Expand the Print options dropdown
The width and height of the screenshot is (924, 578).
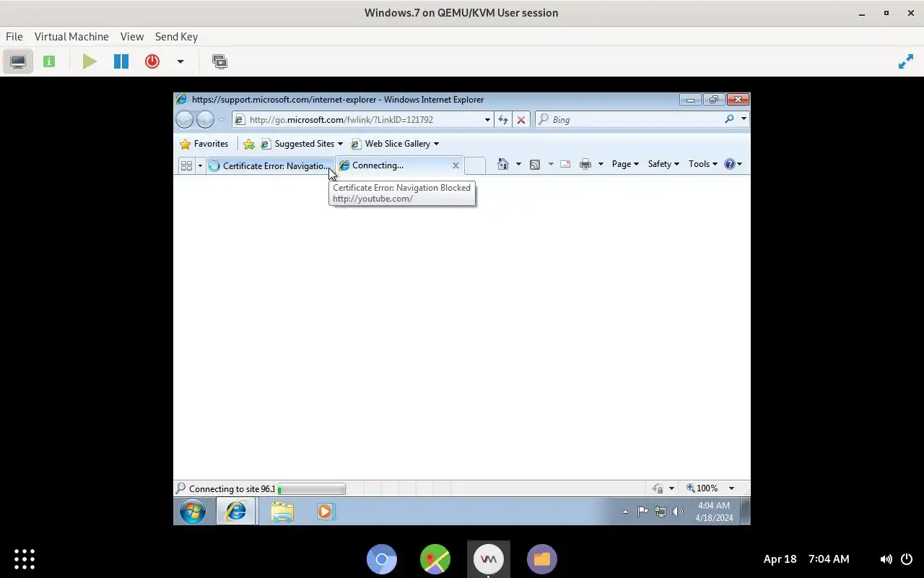click(601, 164)
